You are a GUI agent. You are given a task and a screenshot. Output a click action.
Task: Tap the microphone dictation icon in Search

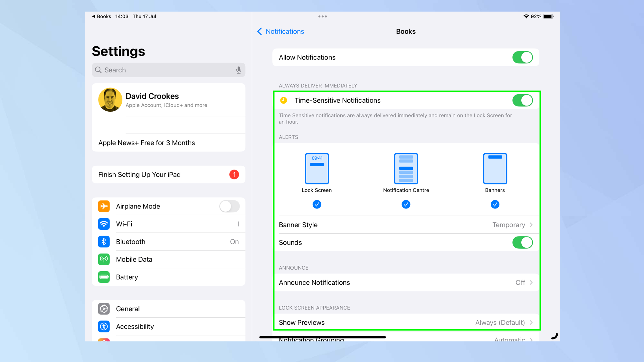[x=239, y=70]
